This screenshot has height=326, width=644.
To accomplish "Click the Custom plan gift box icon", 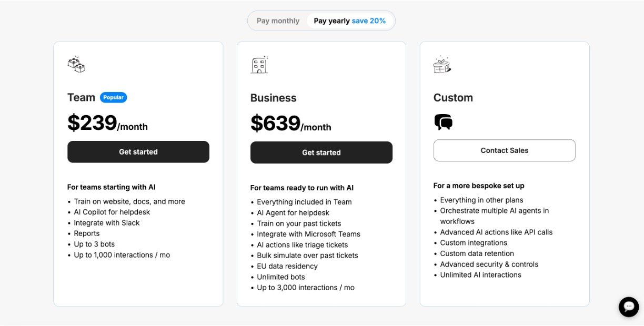I will click(442, 64).
